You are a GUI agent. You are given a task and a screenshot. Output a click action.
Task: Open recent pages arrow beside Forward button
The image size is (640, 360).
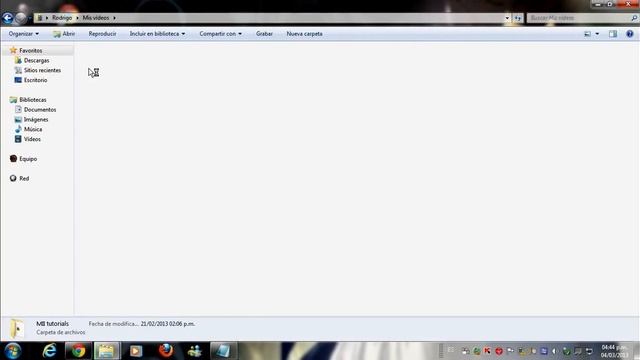30,18
